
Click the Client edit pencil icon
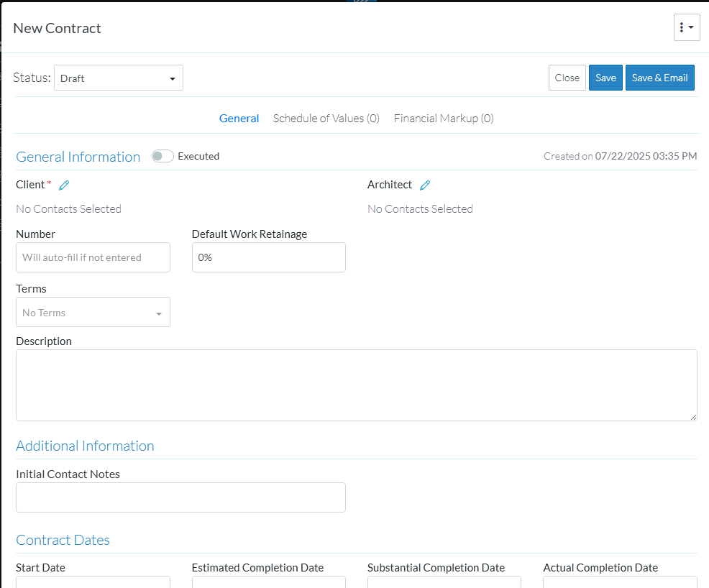(64, 185)
